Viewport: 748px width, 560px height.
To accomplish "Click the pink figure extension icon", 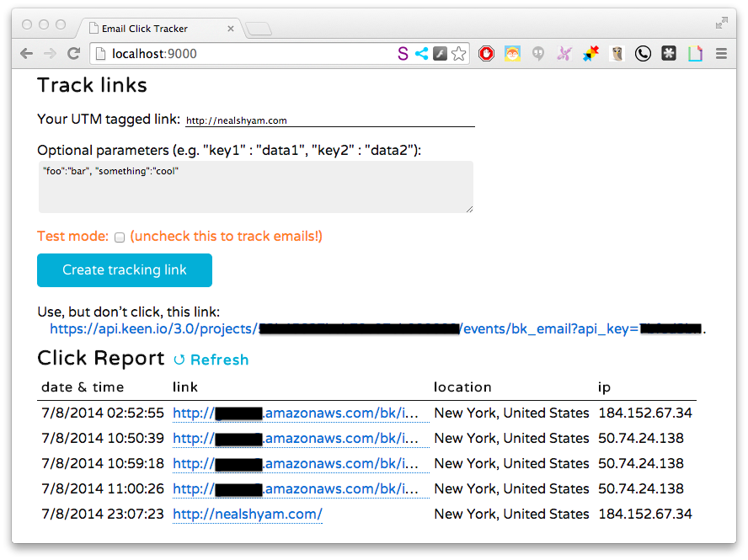I will coord(564,53).
